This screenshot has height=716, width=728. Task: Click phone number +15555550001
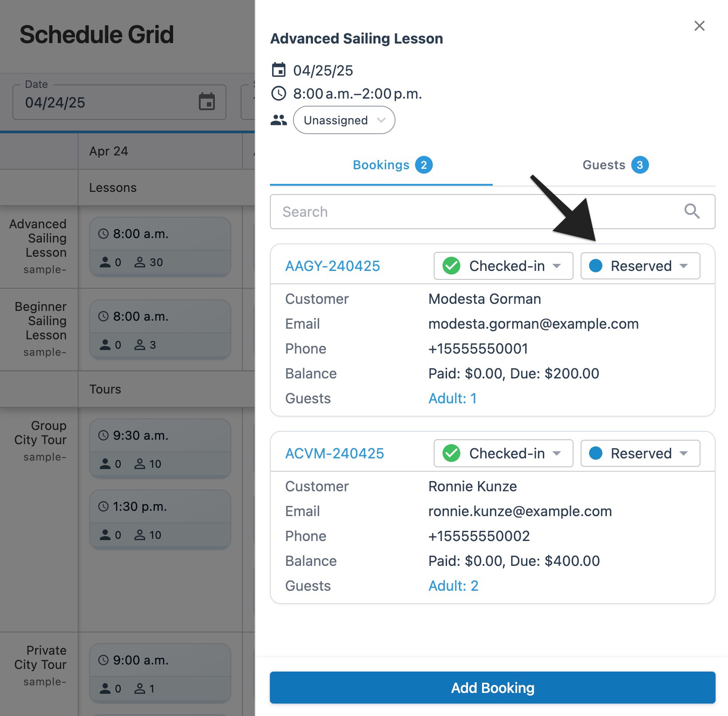click(x=478, y=349)
